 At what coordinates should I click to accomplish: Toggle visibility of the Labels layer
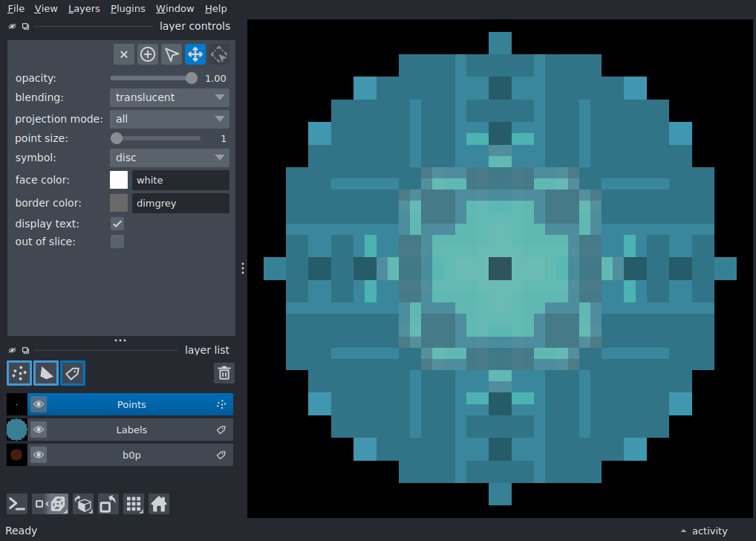[x=39, y=430]
